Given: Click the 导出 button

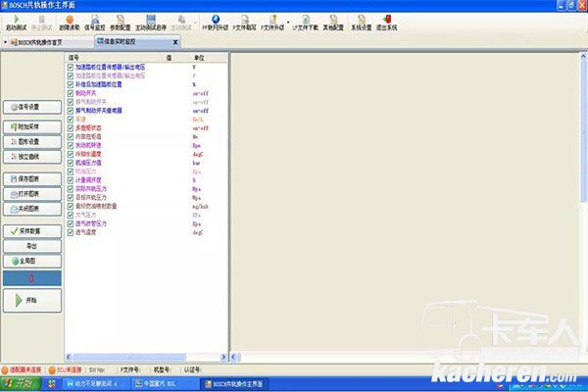Looking at the screenshot, I should tap(30, 245).
